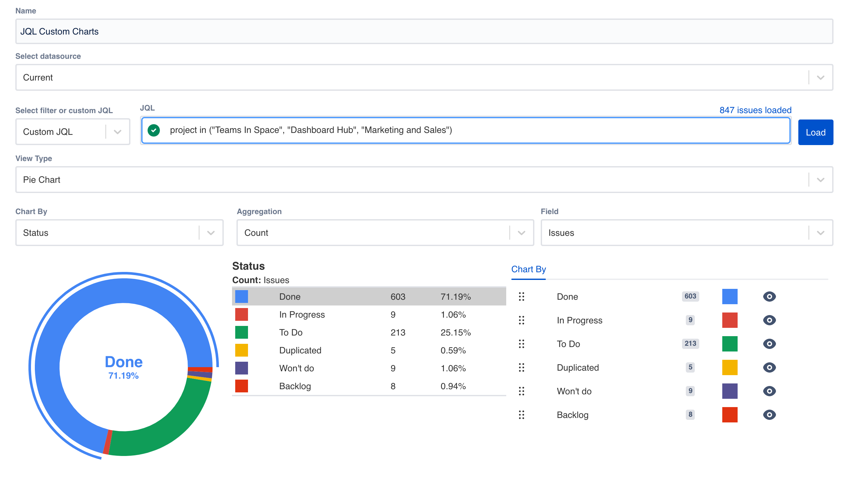The width and height of the screenshot is (868, 494).
Task: Click the 847 issues loaded link
Action: [755, 110]
